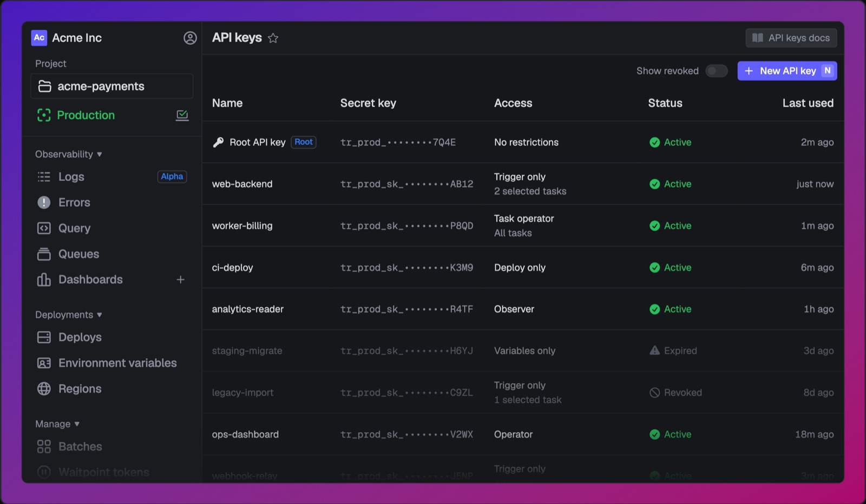Collapse the Observability section
The width and height of the screenshot is (866, 504).
[69, 154]
